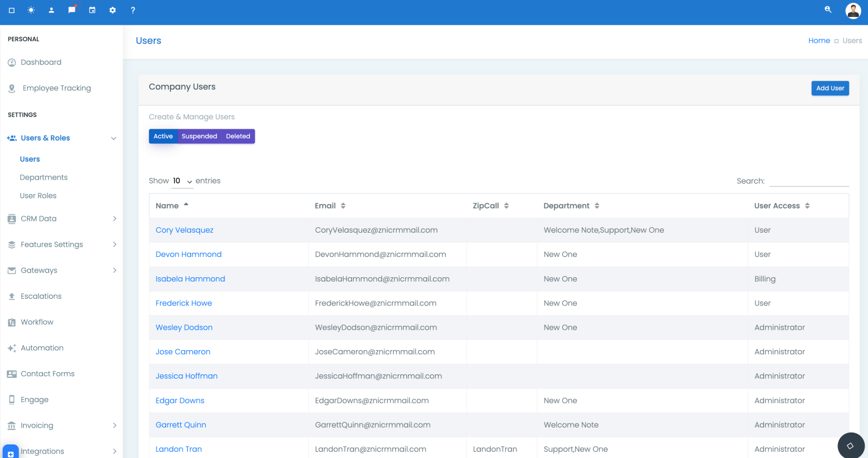The image size is (868, 458).
Task: Toggle the theme using the sun icon
Action: coord(31,10)
